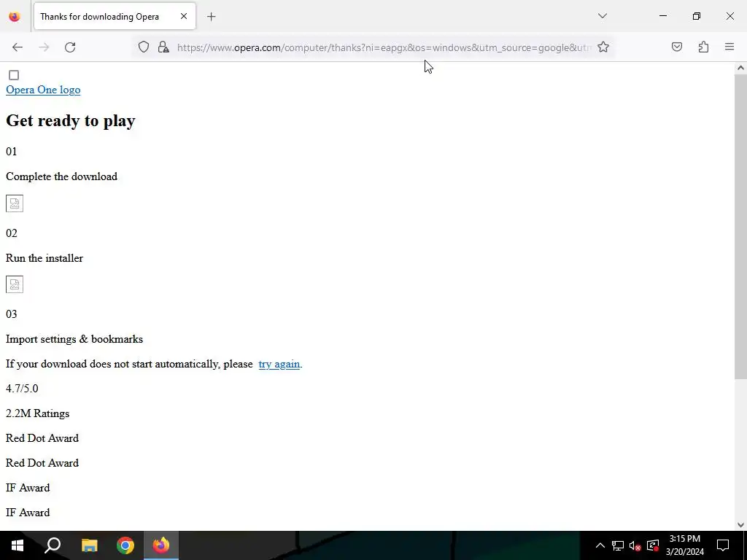Image resolution: width=747 pixels, height=560 pixels.
Task: Open the notification center icon
Action: pyautogui.click(x=723, y=545)
